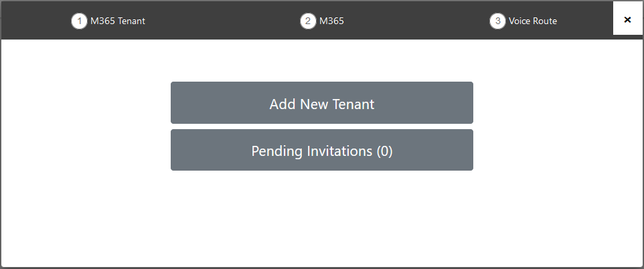This screenshot has height=269, width=644.
Task: Click the blank area below Pending Invitations
Action: point(322,217)
